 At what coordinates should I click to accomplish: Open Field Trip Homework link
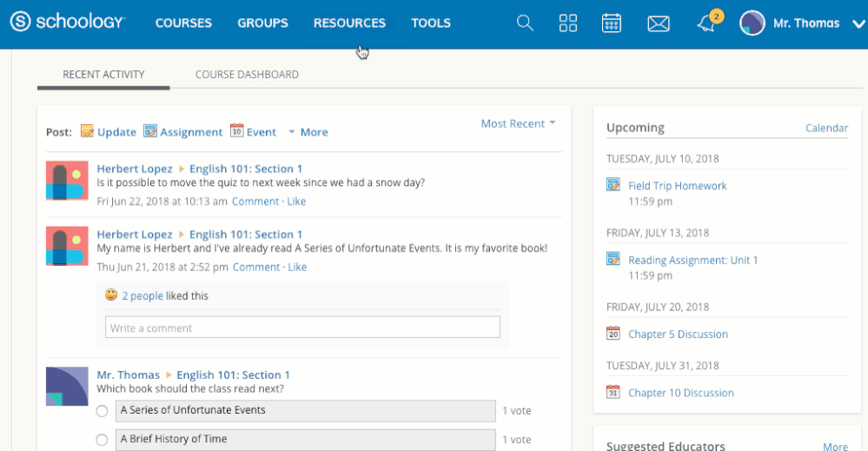click(678, 186)
